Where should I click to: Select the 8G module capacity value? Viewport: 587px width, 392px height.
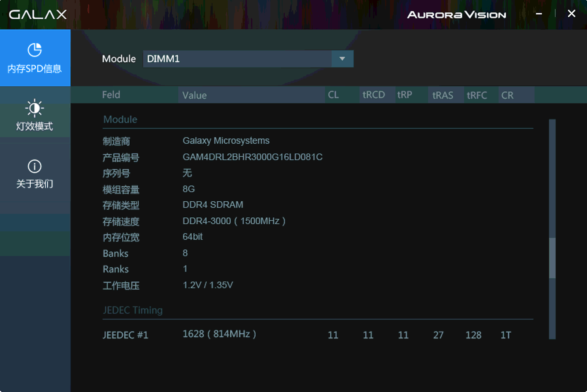[x=189, y=189]
